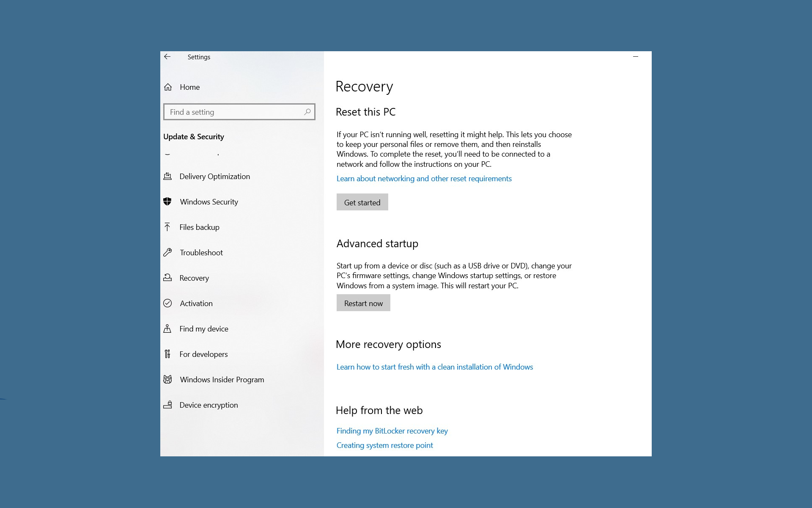Click the Delivery Optimization icon

[167, 176]
